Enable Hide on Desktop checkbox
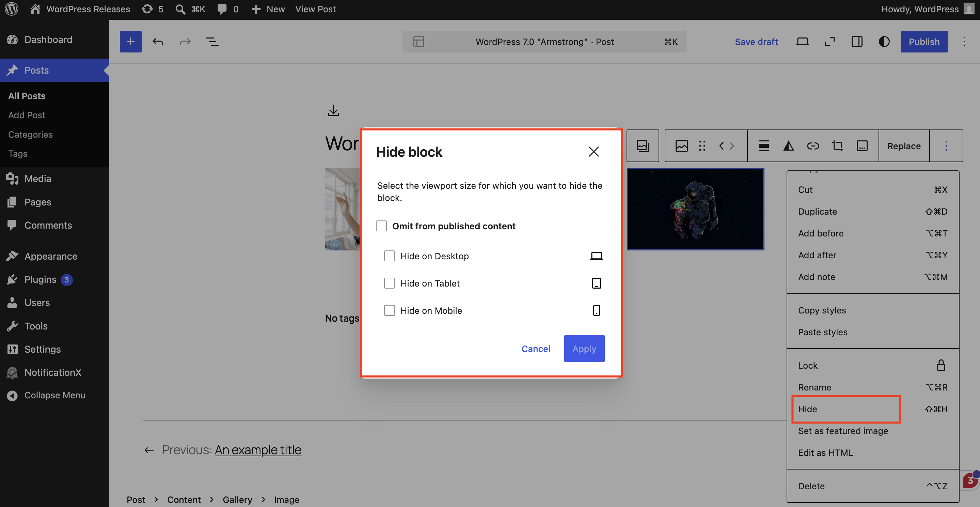980x507 pixels. point(389,256)
